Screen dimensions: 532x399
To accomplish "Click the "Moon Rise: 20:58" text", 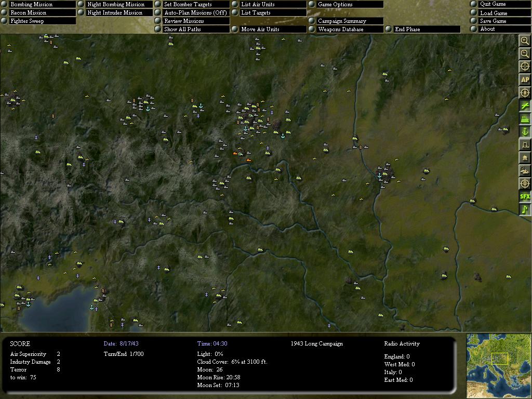I will coord(219,377).
